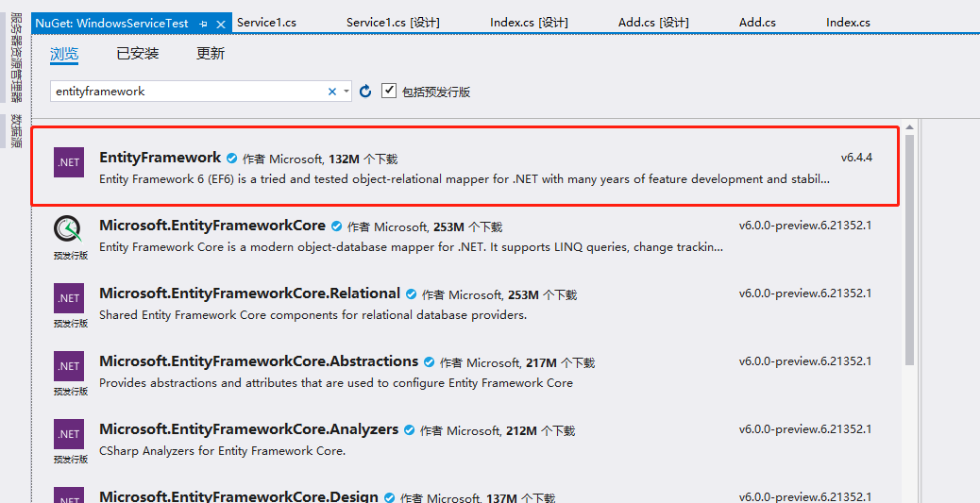
Task: Click the 预发行版 label under EntityFrameworkCore.Relational icon
Action: [71, 324]
